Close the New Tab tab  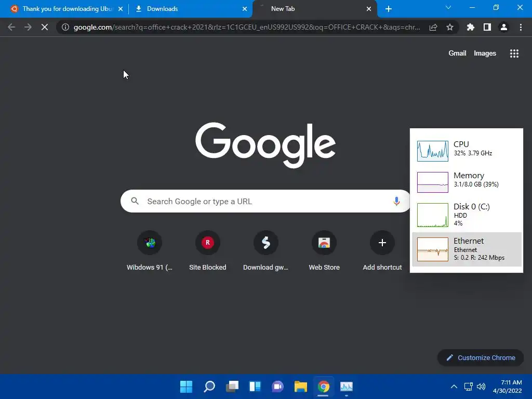point(369,9)
